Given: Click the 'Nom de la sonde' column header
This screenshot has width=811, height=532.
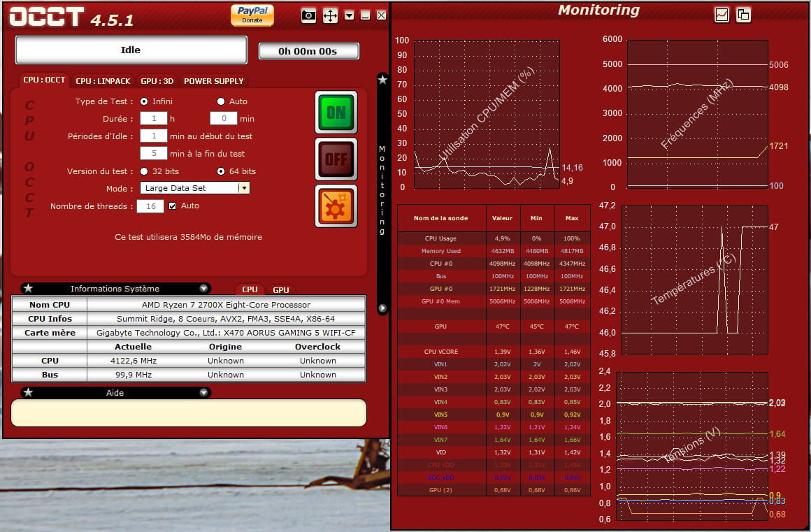Looking at the screenshot, I should (441, 218).
